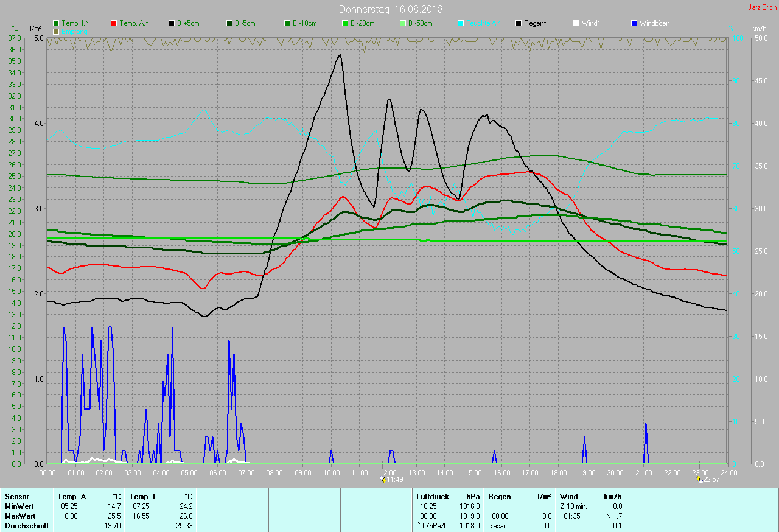
Task: Select the blue Windböen legend swatch
Action: click(x=634, y=23)
